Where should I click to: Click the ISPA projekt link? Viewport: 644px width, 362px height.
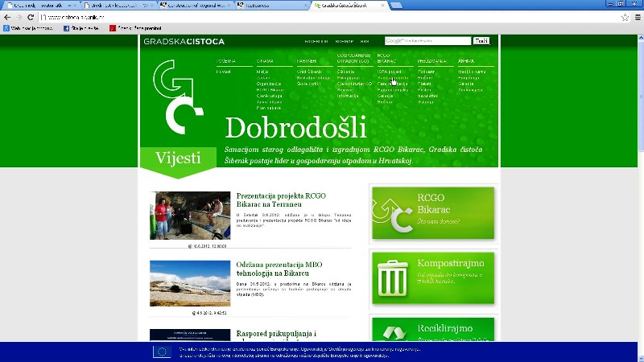click(390, 72)
